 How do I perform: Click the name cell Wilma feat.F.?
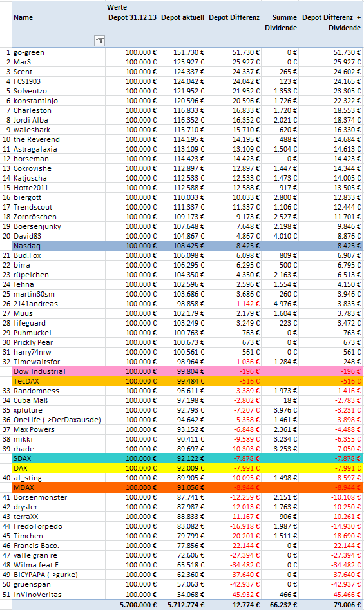tap(37, 565)
